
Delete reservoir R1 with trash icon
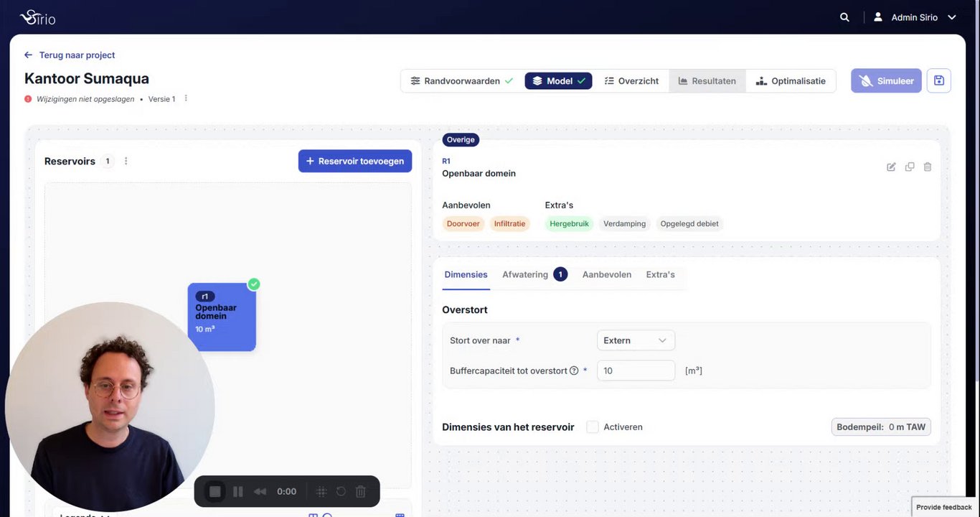pos(928,167)
